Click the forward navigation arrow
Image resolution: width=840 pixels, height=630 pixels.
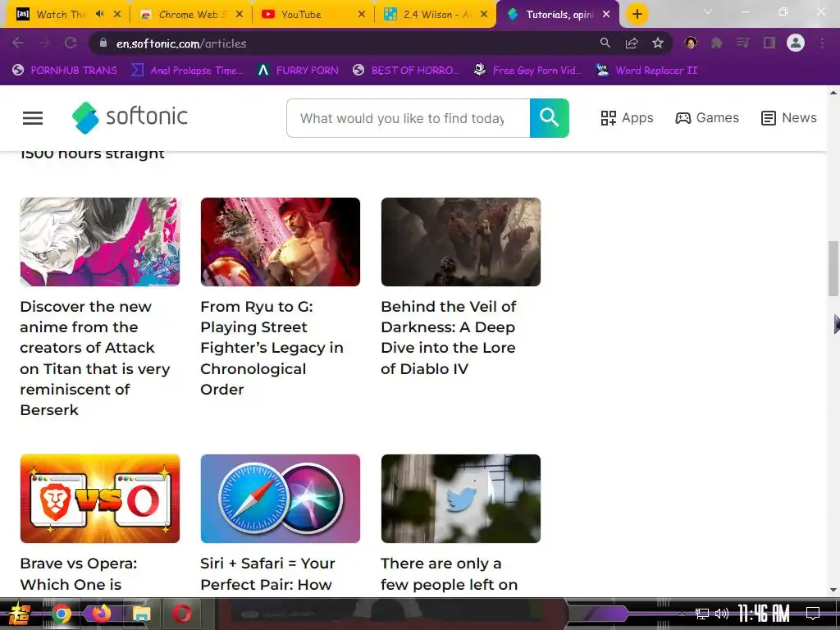pyautogui.click(x=44, y=43)
